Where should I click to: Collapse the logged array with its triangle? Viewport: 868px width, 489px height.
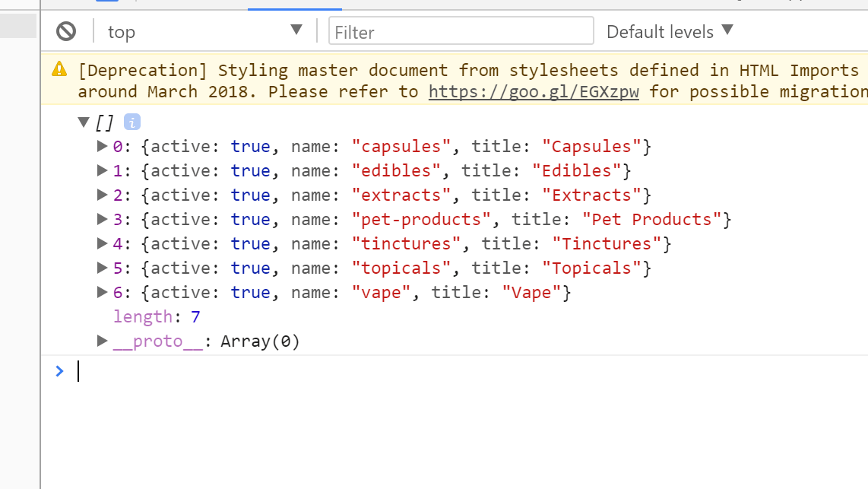coord(84,122)
